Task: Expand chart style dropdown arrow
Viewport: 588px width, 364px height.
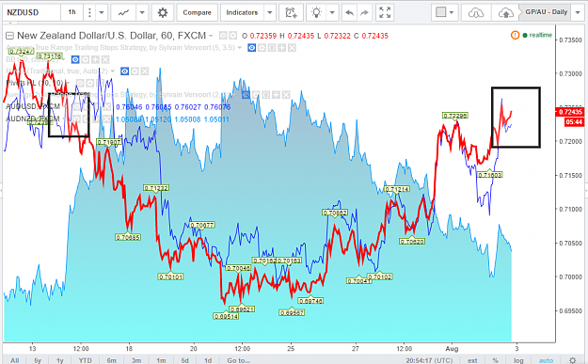Action: tap(142, 13)
